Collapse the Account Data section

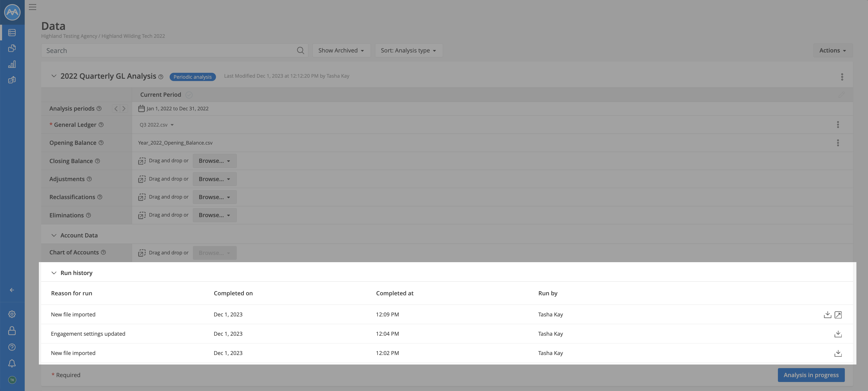coord(54,235)
